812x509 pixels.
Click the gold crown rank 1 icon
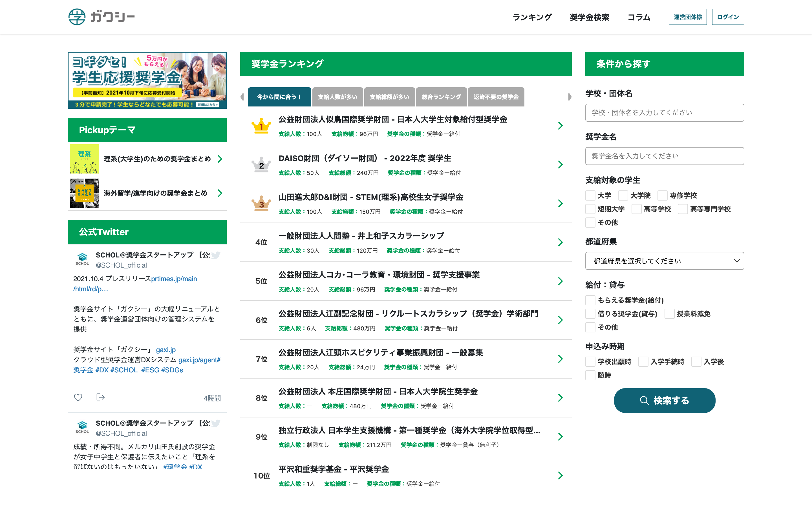pyautogui.click(x=261, y=126)
